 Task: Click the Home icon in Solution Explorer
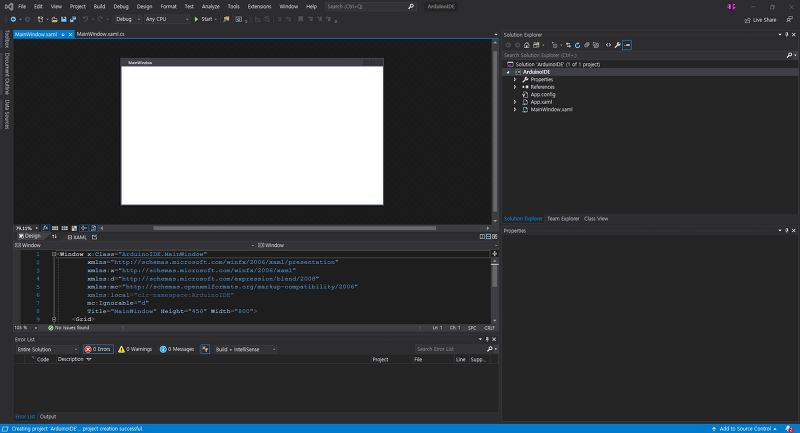[527, 45]
